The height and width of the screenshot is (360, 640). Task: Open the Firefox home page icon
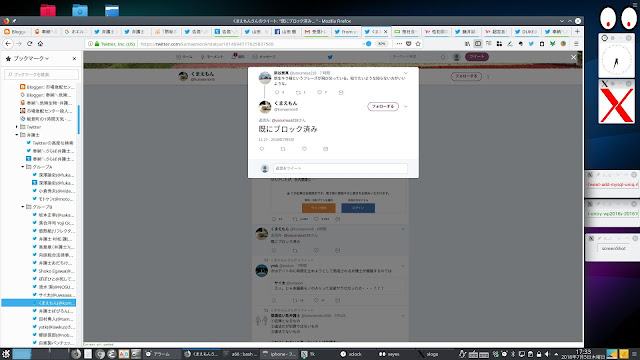(40, 44)
